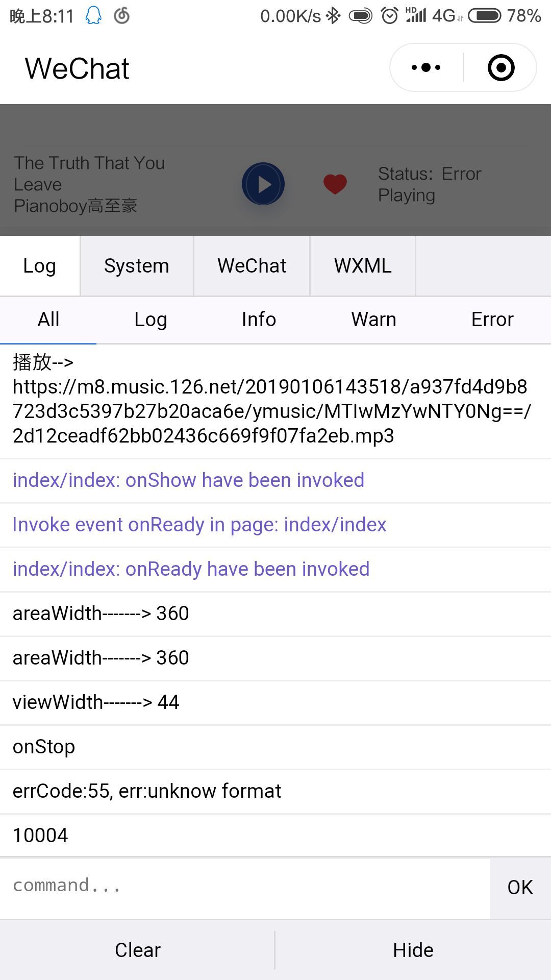Viewport: 551px width, 980px height.
Task: Tap the artist name Pianoboy高至豪
Action: click(x=76, y=206)
